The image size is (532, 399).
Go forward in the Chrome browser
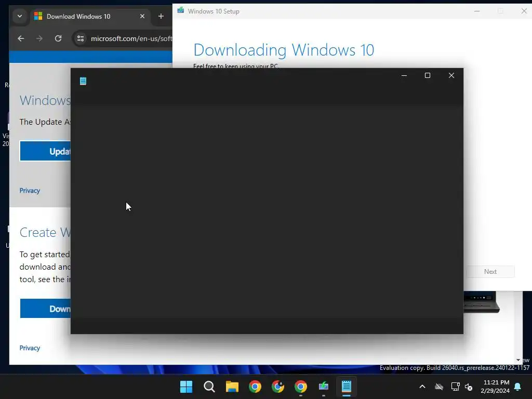tap(39, 38)
